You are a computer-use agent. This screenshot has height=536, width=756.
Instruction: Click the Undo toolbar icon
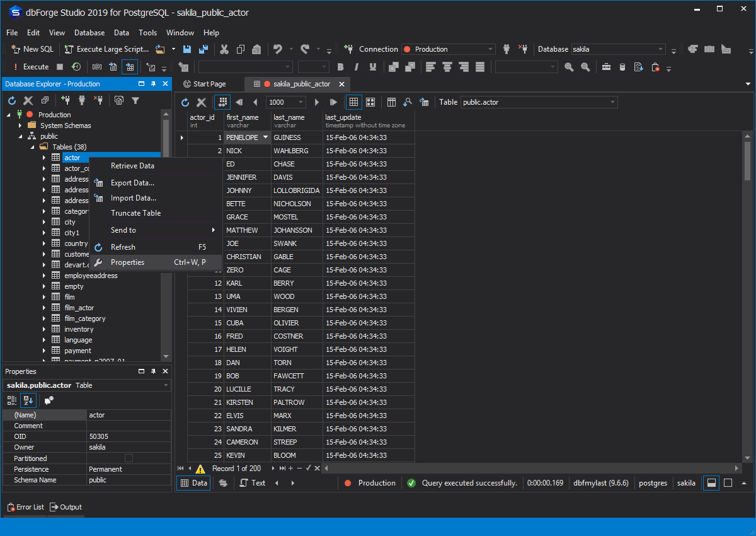pyautogui.click(x=278, y=49)
